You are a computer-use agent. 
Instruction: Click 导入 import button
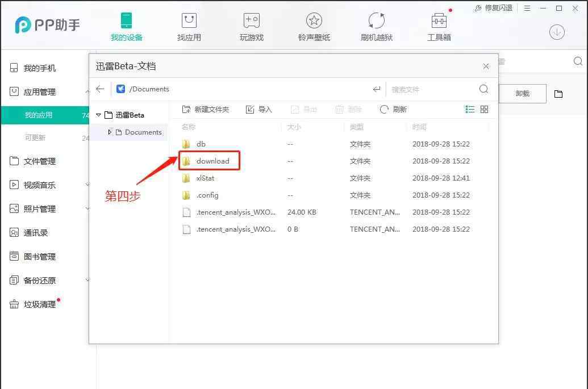258,110
